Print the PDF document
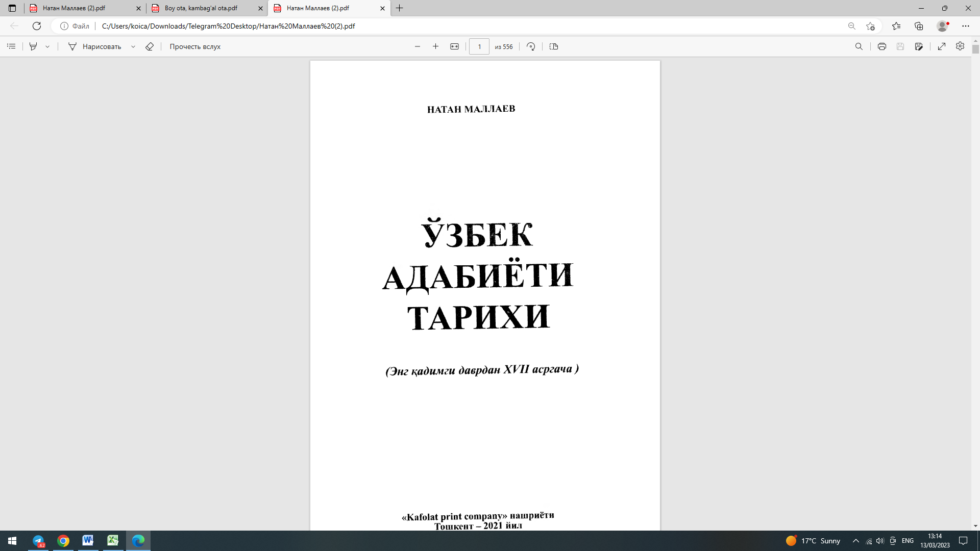 pyautogui.click(x=882, y=46)
